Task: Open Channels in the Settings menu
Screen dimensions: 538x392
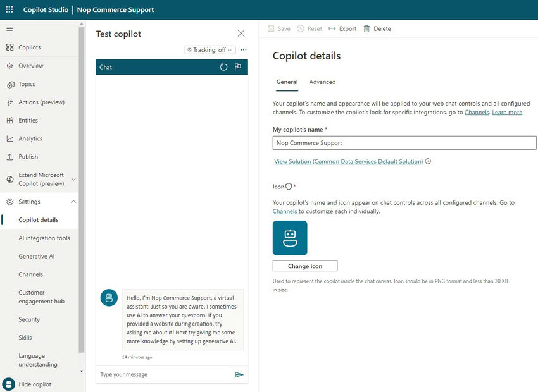Action: (31, 274)
